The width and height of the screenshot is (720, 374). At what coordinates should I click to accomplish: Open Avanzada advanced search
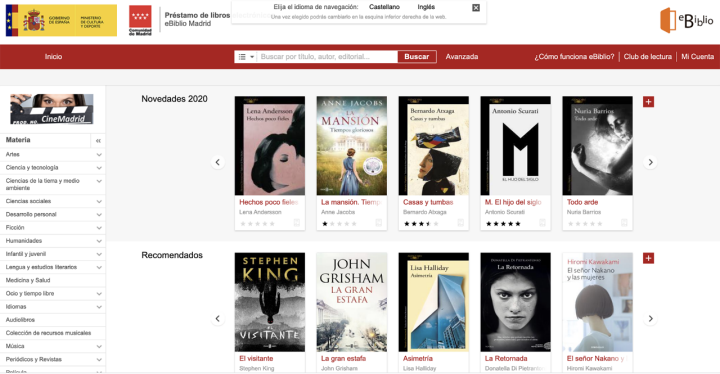pyautogui.click(x=461, y=57)
